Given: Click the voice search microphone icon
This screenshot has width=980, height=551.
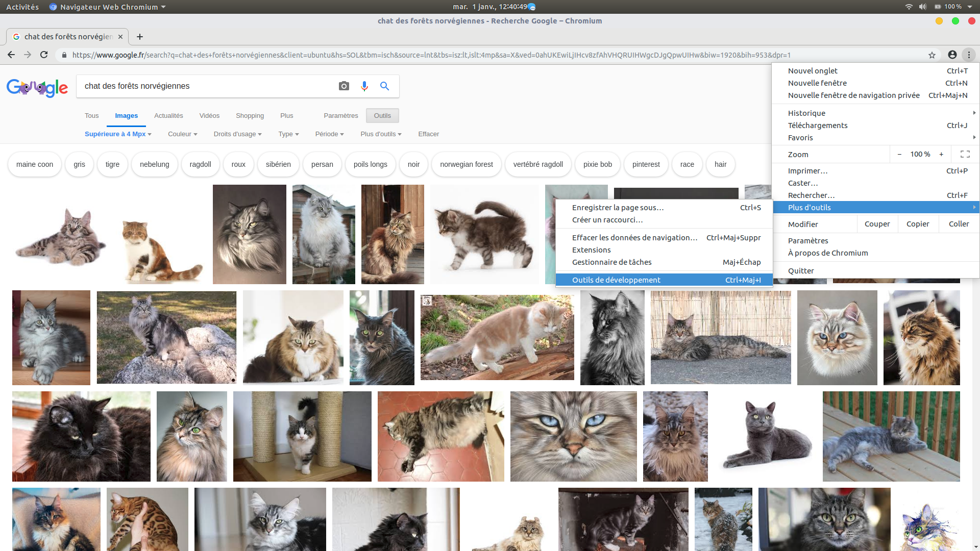Looking at the screenshot, I should (364, 86).
